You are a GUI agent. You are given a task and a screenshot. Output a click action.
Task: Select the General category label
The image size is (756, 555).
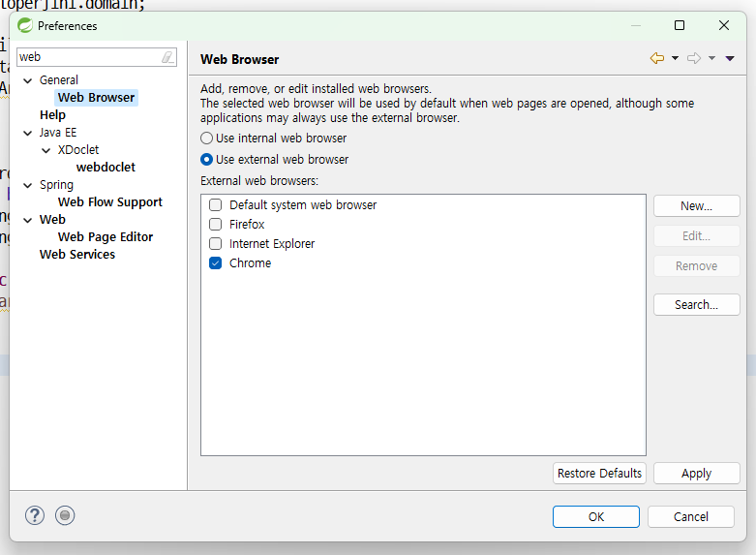tap(59, 80)
